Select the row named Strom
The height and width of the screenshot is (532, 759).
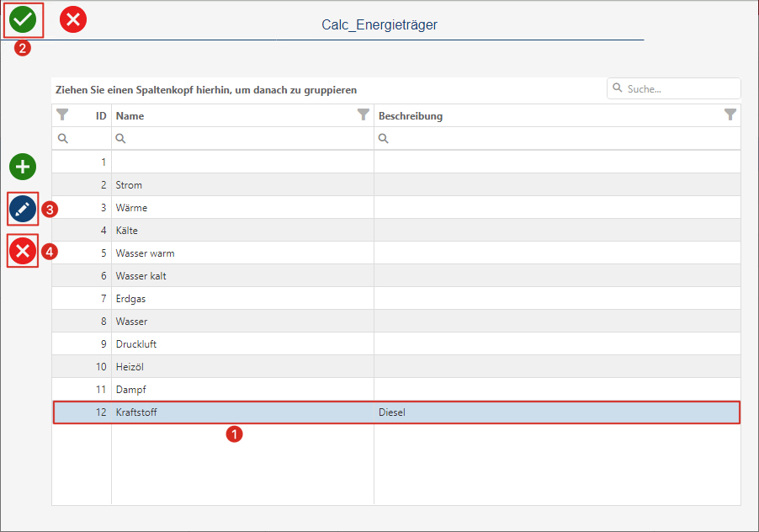pos(396,185)
